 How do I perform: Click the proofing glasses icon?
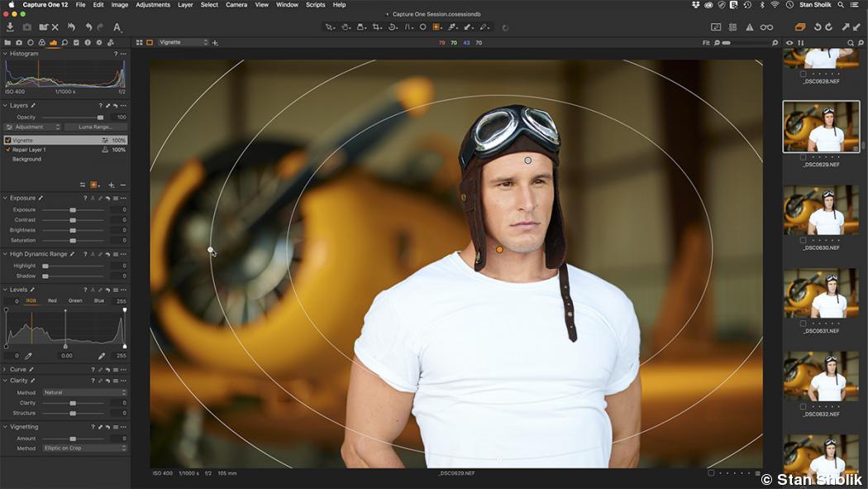point(766,26)
